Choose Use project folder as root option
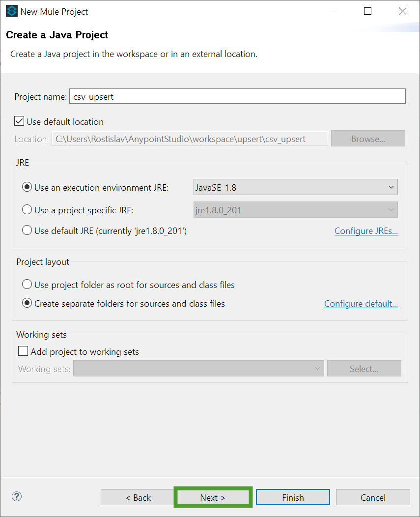 pos(27,284)
